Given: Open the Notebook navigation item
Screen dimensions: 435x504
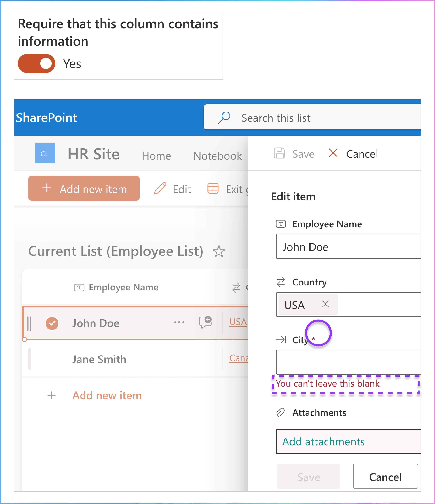Looking at the screenshot, I should [218, 156].
